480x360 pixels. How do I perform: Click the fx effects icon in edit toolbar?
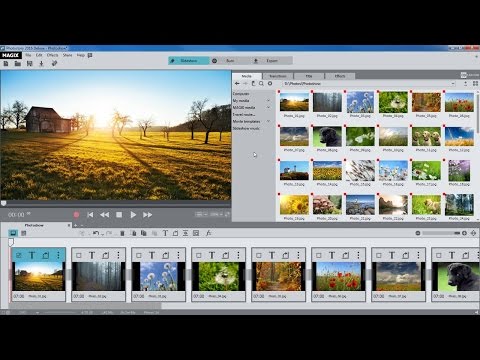point(208,233)
